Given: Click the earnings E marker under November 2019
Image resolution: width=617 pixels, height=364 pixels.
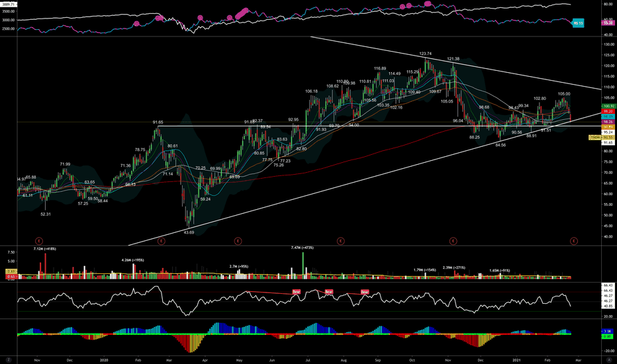Looking at the screenshot, I should point(39,241).
